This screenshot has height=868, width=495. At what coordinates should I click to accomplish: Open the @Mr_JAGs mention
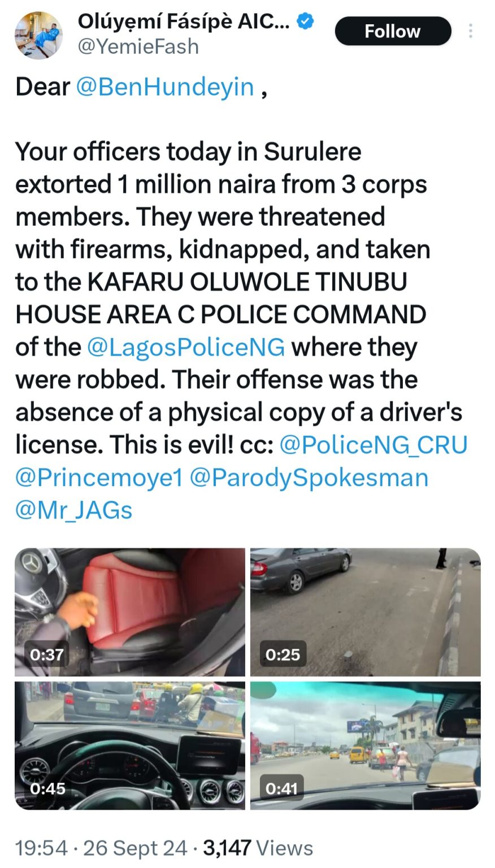[74, 510]
